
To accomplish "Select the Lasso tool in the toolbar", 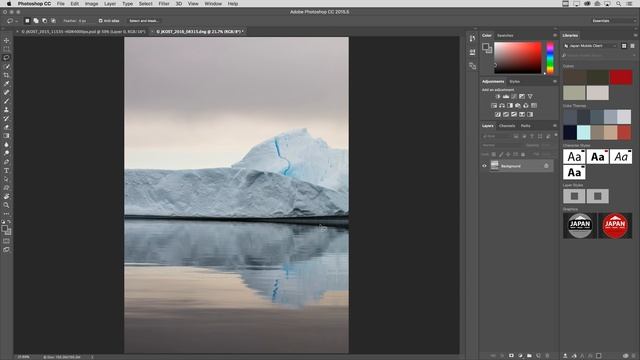I will click(7, 58).
